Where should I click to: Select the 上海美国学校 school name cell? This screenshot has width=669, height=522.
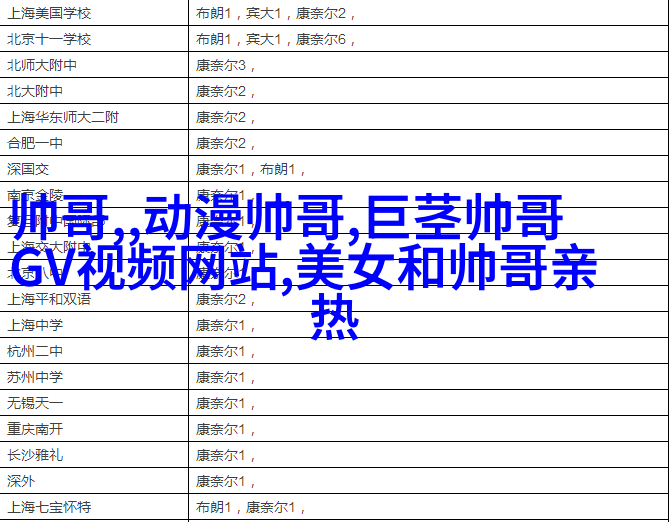tap(94, 13)
